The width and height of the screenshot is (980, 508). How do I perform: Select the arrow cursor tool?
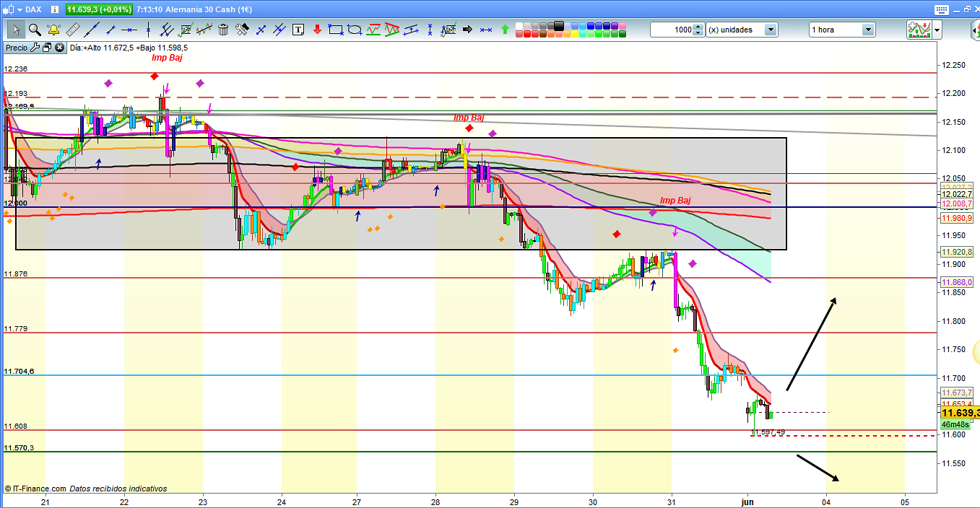pos(16,30)
